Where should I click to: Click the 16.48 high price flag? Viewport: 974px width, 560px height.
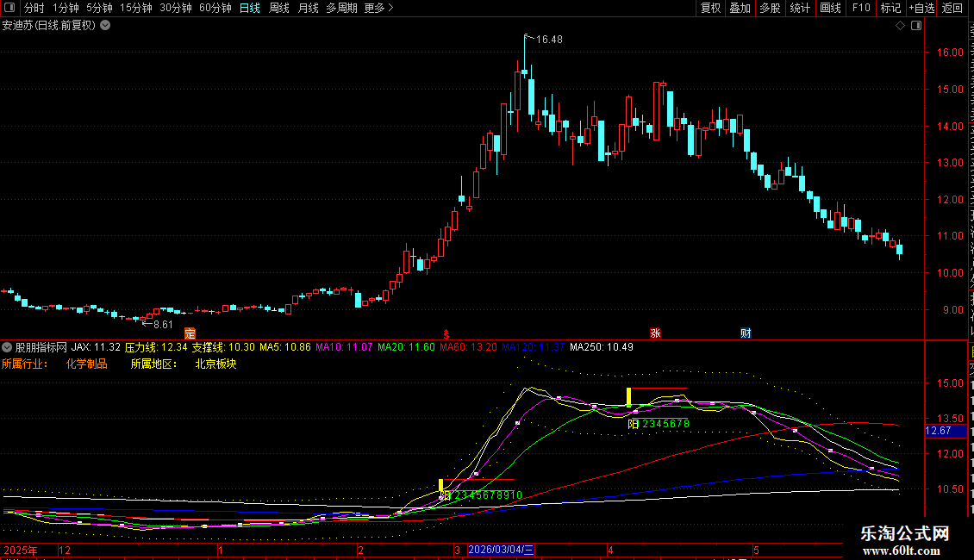(x=544, y=39)
